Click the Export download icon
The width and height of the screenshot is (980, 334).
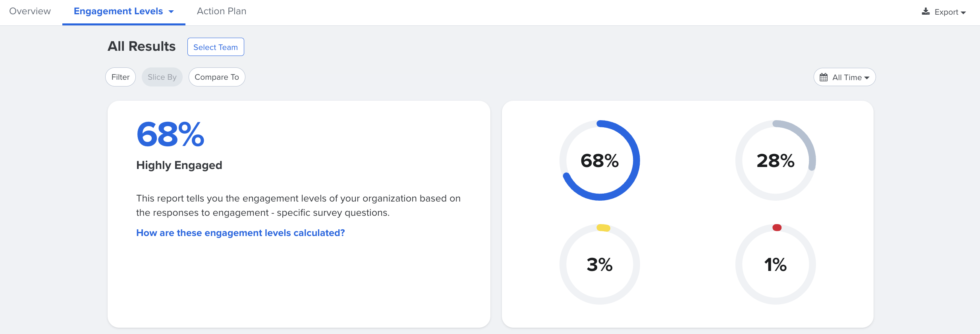tap(926, 12)
